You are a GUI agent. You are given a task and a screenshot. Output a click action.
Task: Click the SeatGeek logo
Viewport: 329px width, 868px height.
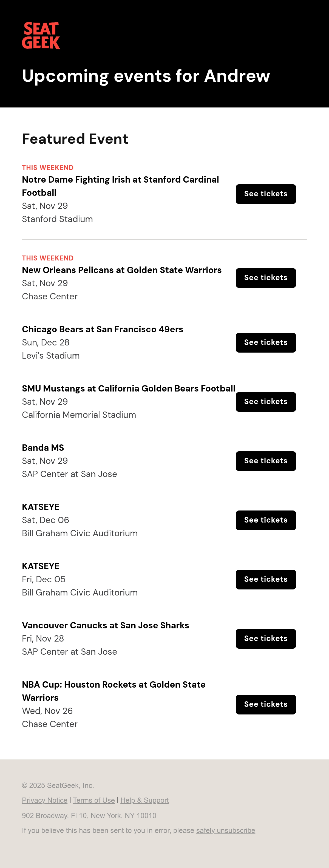coord(41,35)
